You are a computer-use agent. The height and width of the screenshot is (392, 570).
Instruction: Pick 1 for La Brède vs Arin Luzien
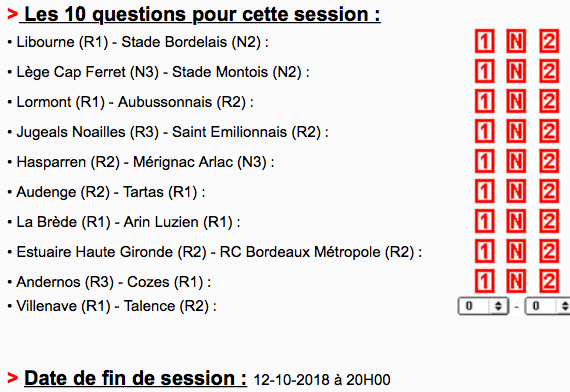tap(484, 221)
